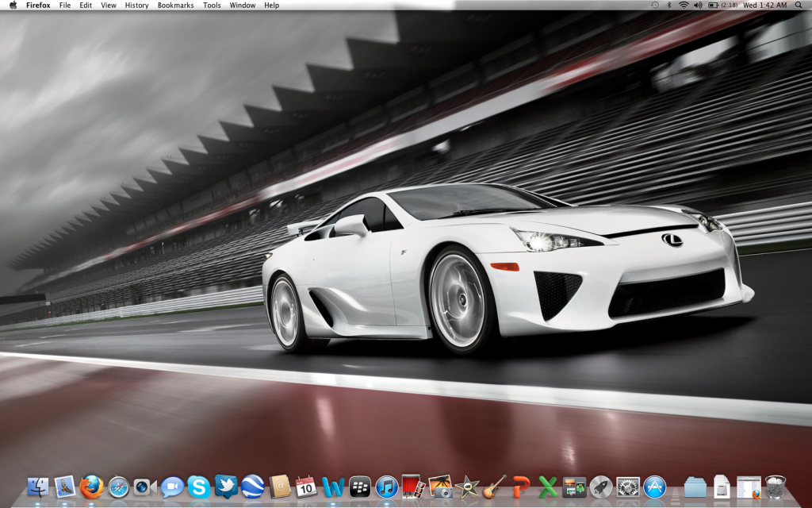Open the Firefox application menu
This screenshot has height=508, width=812.
point(38,6)
